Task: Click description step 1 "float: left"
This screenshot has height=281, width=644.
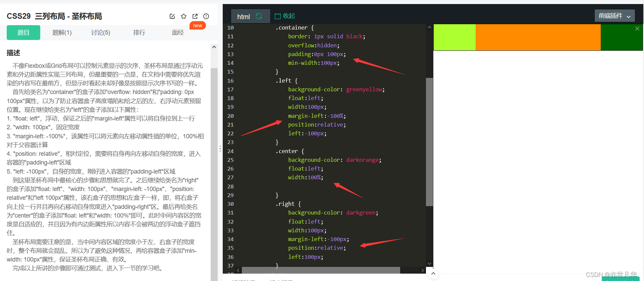Action: point(101,119)
